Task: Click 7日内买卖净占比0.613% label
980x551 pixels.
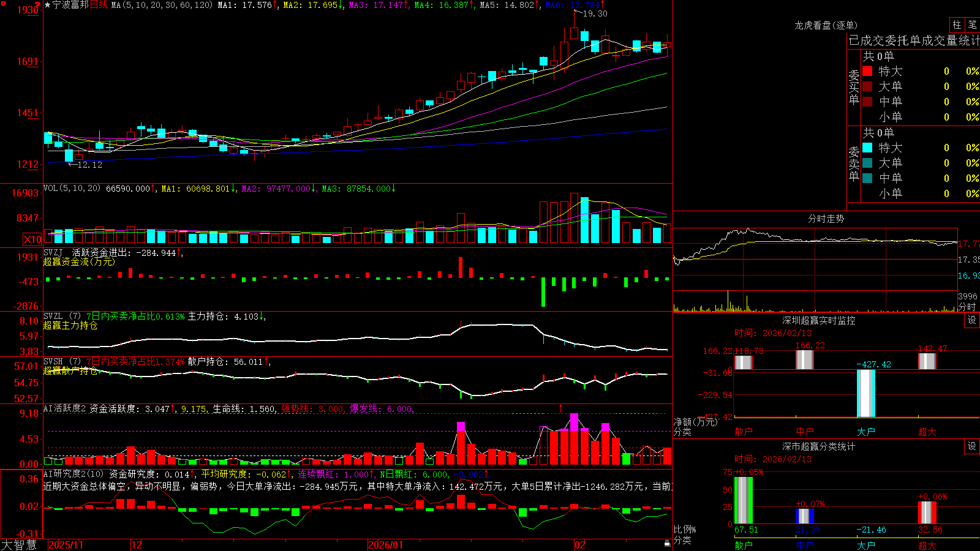Action: (x=135, y=317)
